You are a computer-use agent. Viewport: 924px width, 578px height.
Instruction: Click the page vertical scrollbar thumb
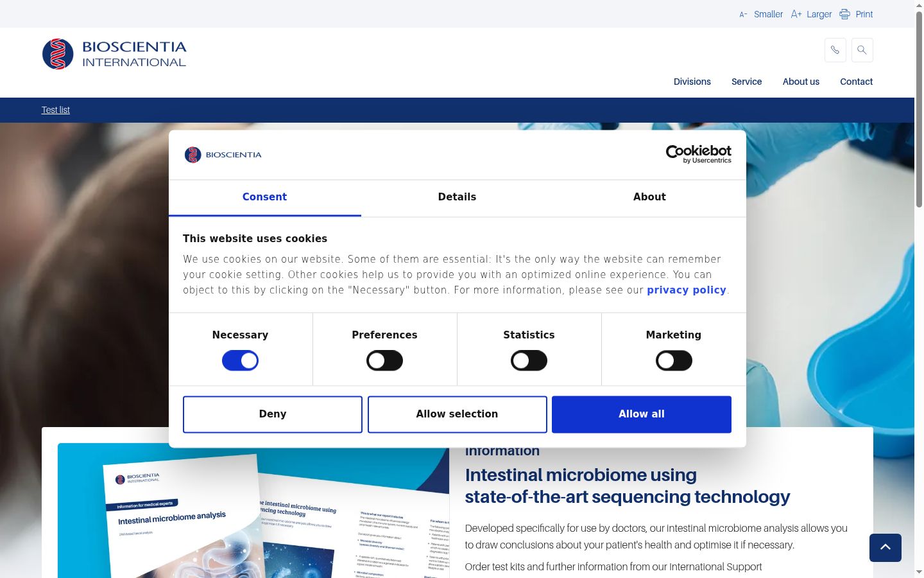[919, 109]
